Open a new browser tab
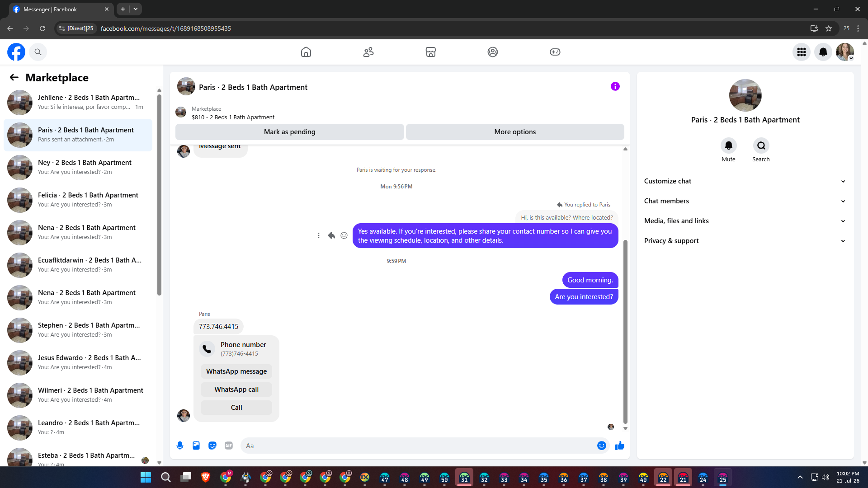 (123, 9)
